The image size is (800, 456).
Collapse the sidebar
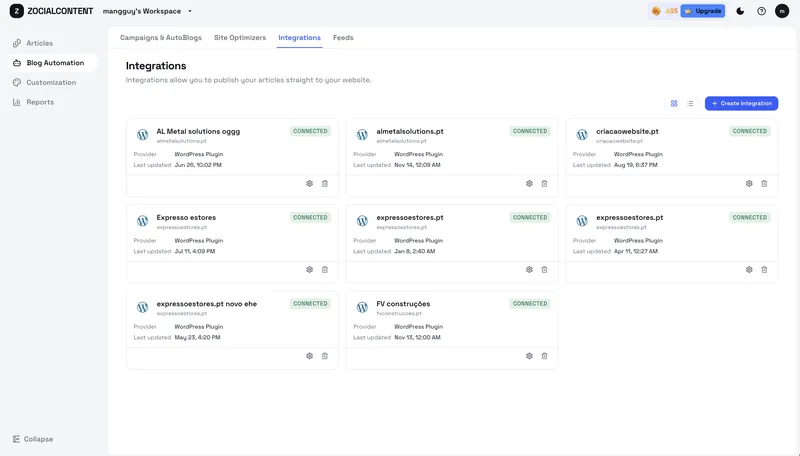pyautogui.click(x=33, y=439)
